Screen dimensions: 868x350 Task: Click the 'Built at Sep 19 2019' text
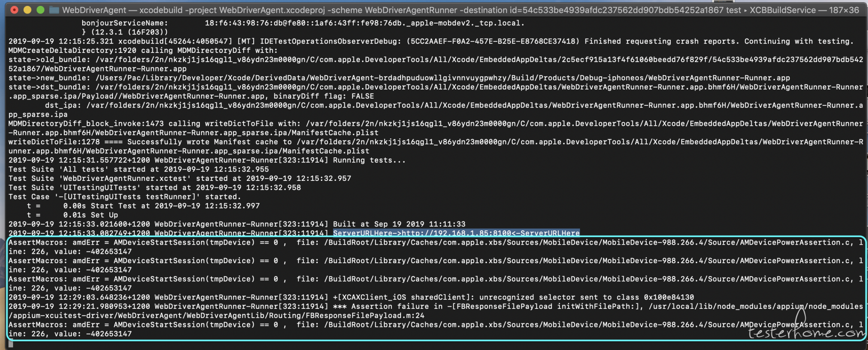tap(399, 224)
